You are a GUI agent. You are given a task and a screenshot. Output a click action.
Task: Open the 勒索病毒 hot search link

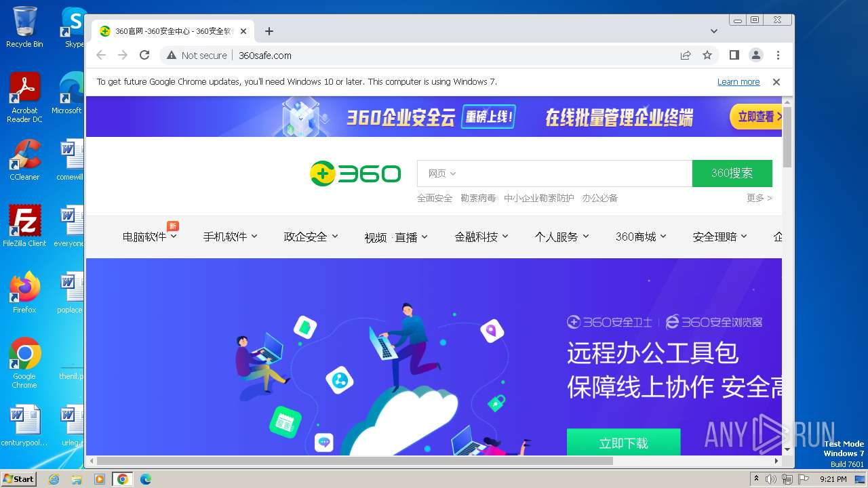point(478,198)
